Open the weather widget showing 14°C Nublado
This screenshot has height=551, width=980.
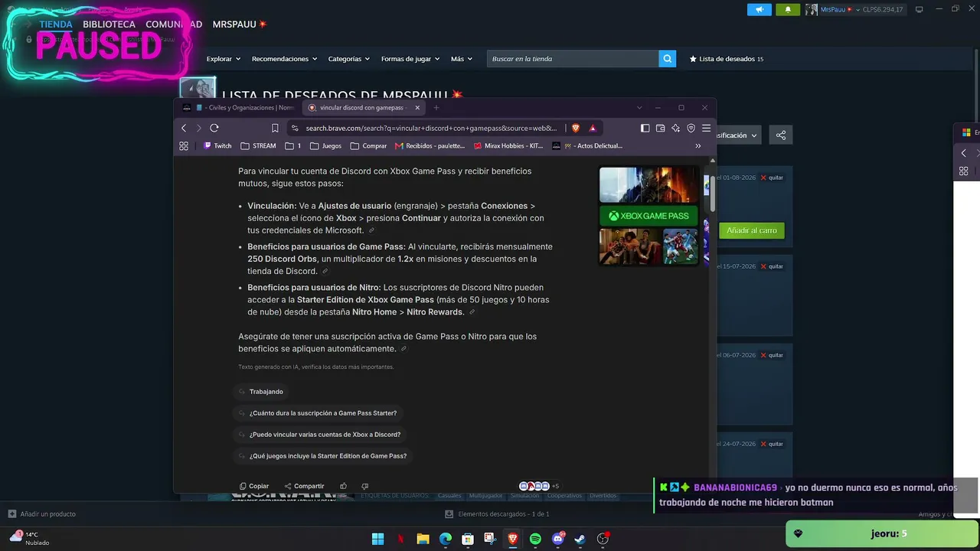(29, 538)
